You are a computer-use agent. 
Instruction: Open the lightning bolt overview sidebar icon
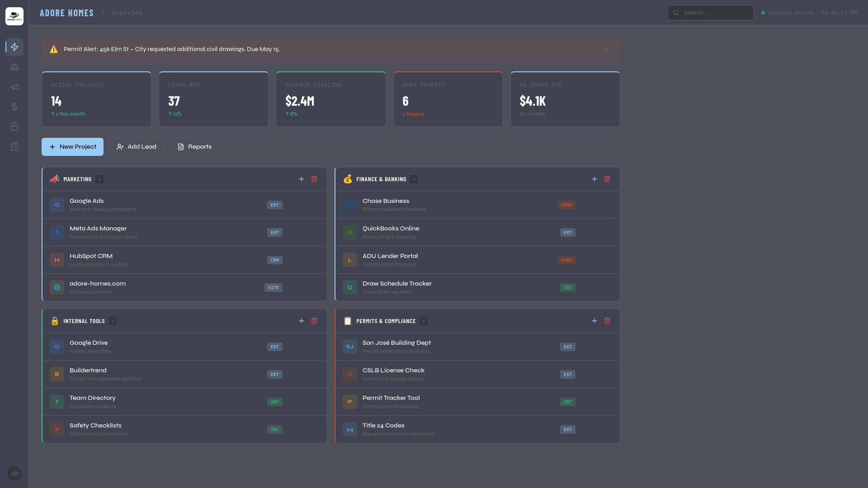(14, 47)
